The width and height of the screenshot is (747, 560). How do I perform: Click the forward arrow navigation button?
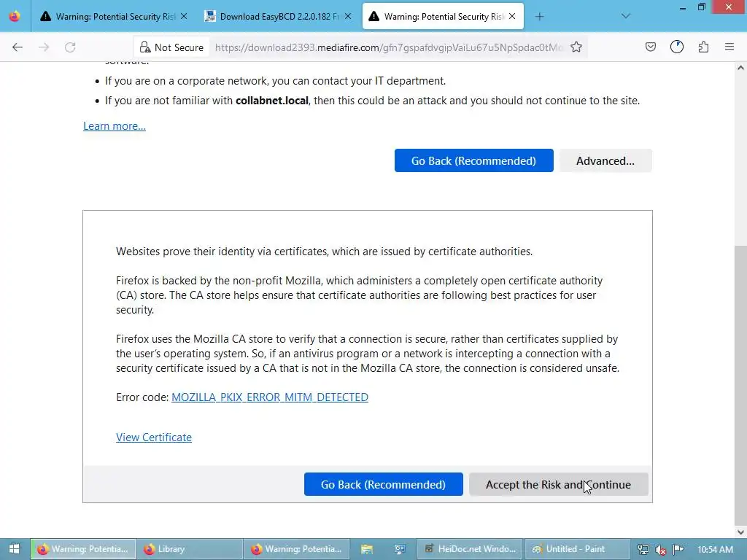pos(44,47)
